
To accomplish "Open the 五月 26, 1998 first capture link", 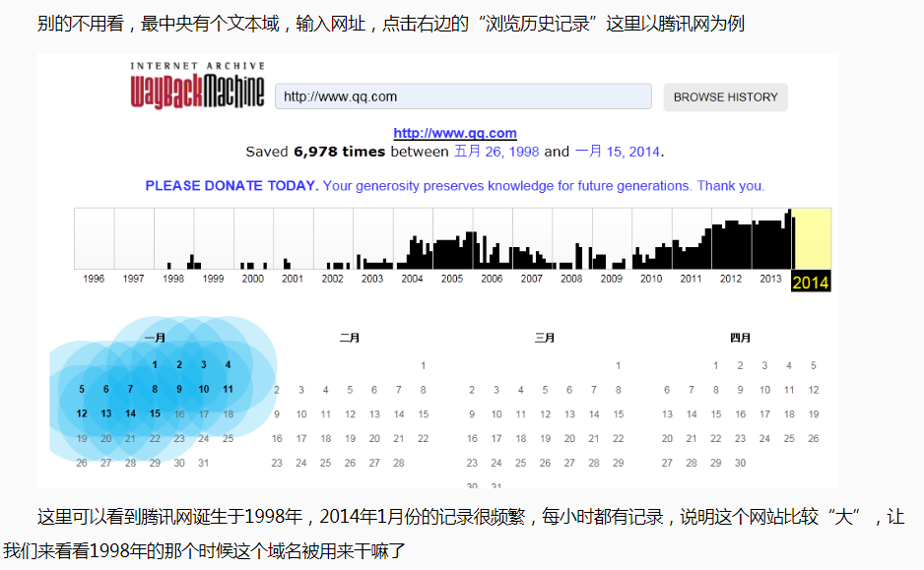I will (496, 152).
